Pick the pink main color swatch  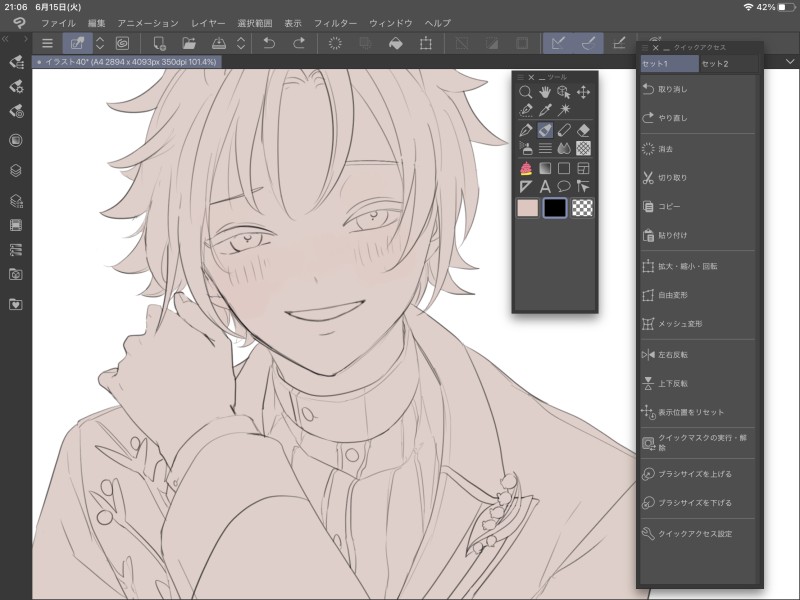[528, 208]
